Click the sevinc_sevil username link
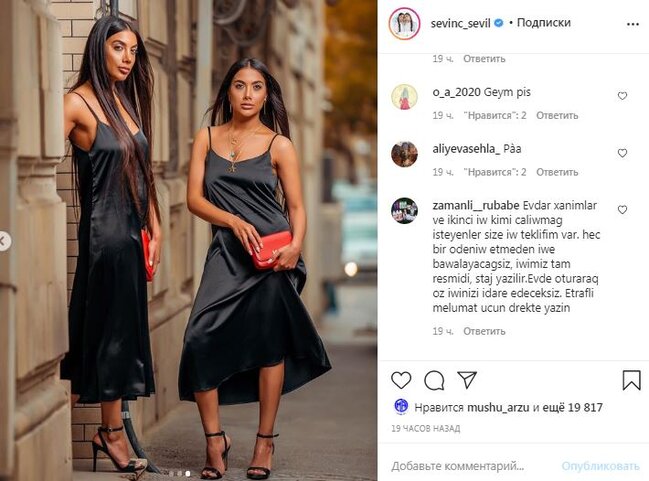The height and width of the screenshot is (481, 649). (x=460, y=23)
